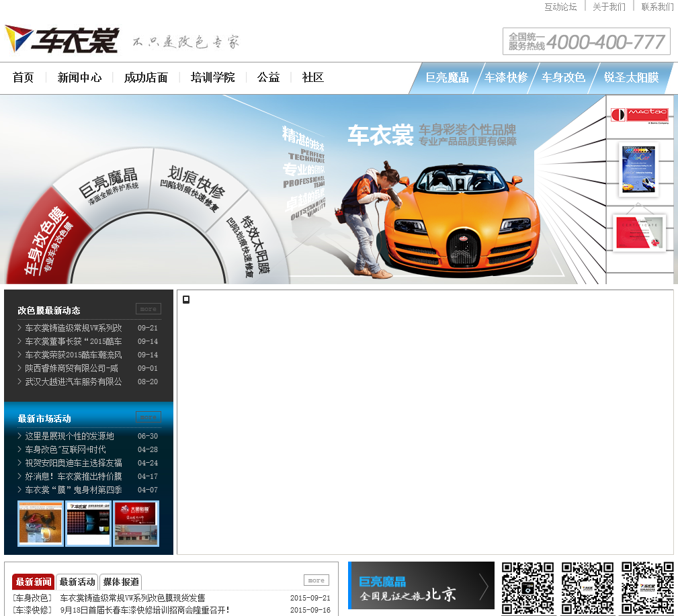The width and height of the screenshot is (678, 616).
Task: Open the rightmost QR code image
Action: tap(647, 588)
